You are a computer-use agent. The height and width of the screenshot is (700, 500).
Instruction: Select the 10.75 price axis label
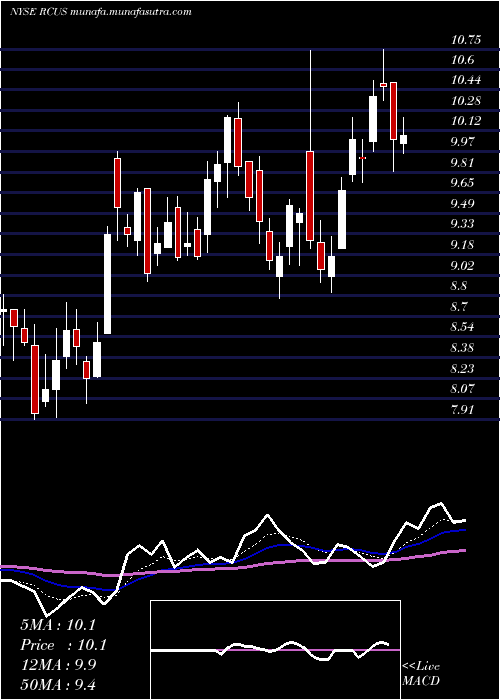coord(466,40)
